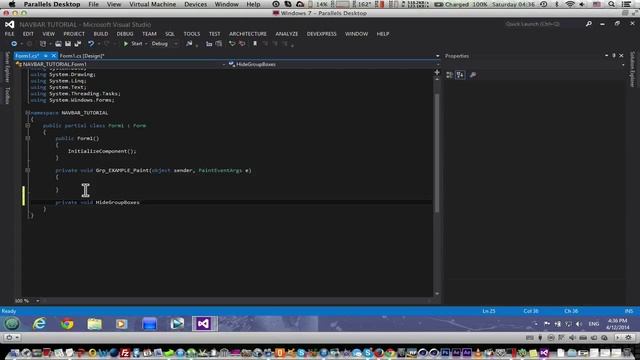Click the Undo arrow in toolbar
Viewport: 640px width, 360px height.
coord(91,44)
